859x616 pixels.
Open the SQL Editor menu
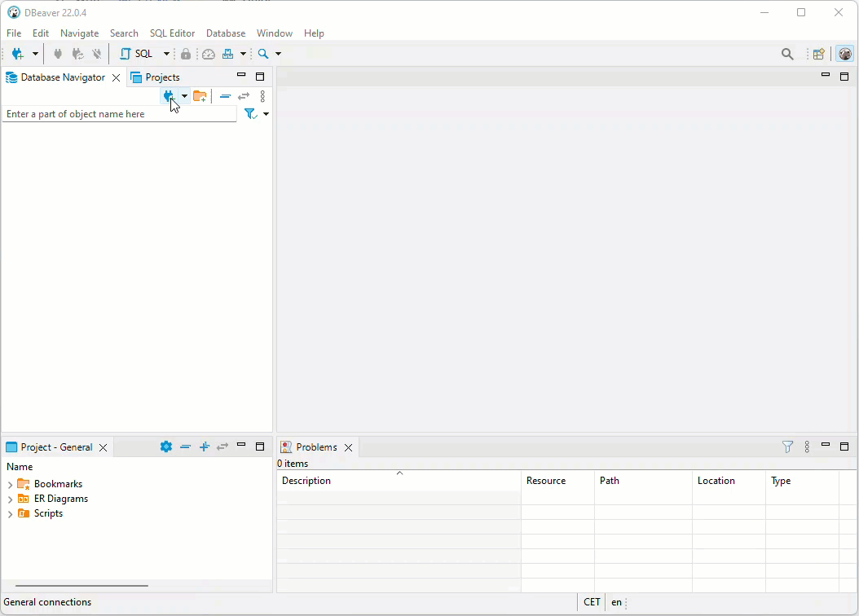pos(172,33)
